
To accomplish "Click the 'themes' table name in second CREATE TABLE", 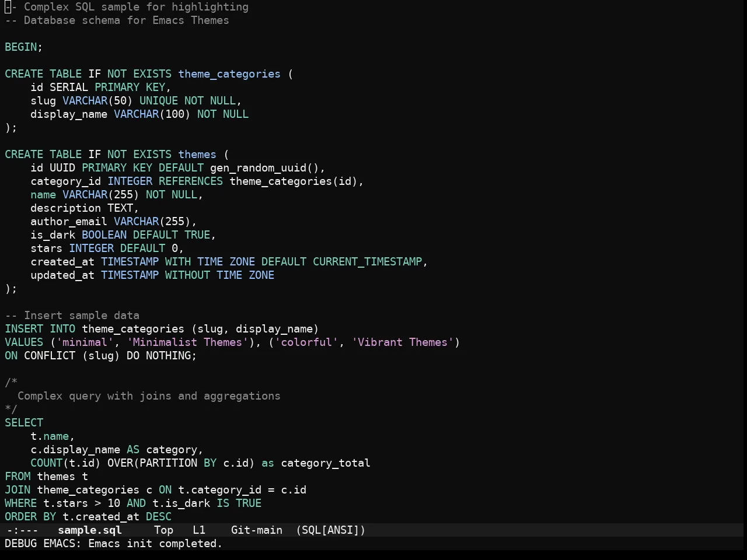I will tap(197, 155).
